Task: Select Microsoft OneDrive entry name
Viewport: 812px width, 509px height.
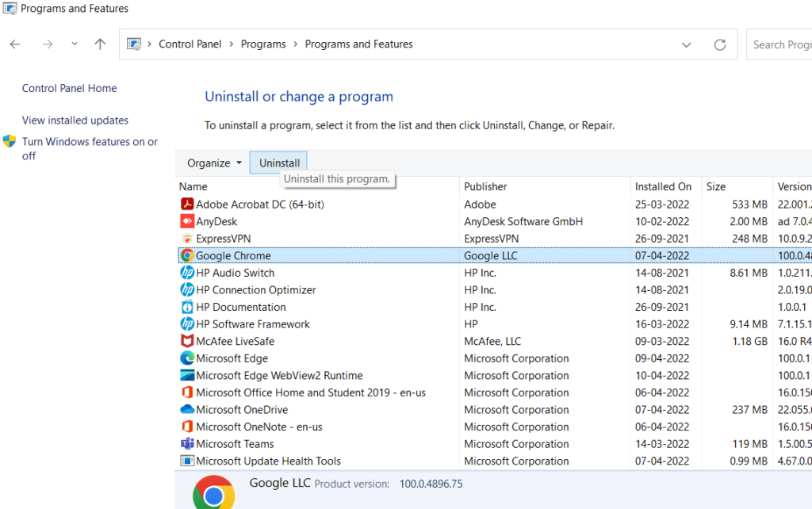Action: point(242,409)
